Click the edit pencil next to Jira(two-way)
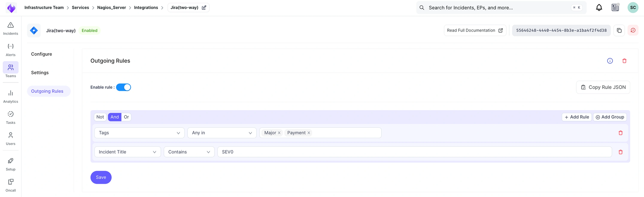Viewport: 644px width, 197px height. pos(204,8)
